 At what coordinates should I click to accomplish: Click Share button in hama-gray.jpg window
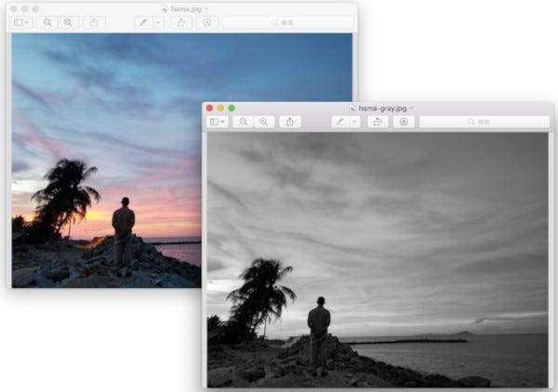[290, 122]
